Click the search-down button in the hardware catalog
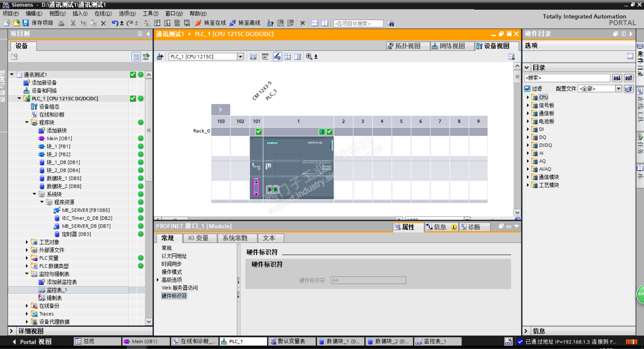 [x=617, y=78]
